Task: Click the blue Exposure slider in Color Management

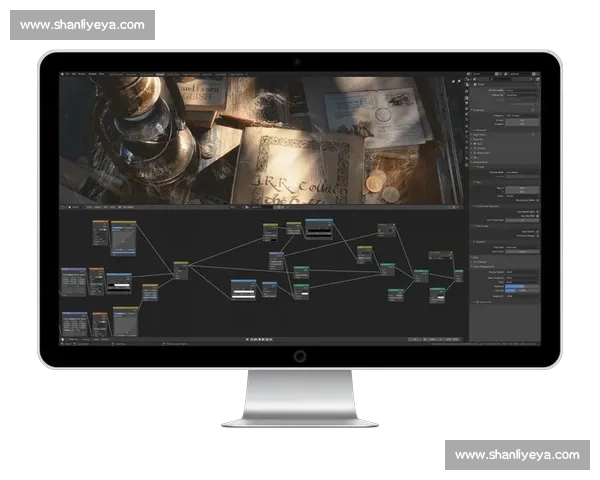Action: tap(519, 287)
